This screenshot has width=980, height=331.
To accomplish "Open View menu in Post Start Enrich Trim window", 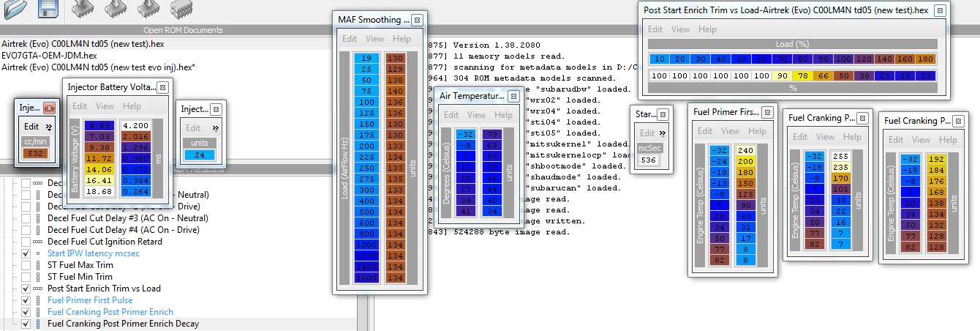I will pyautogui.click(x=680, y=29).
